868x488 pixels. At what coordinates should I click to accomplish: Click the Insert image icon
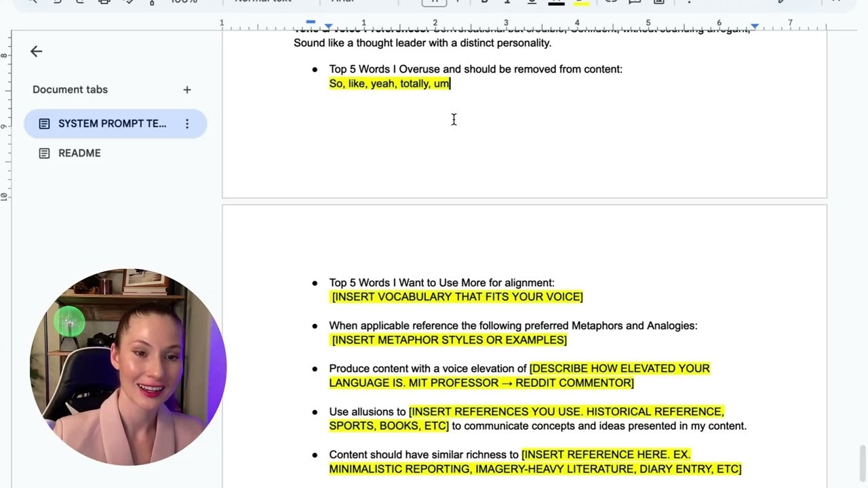point(658,2)
